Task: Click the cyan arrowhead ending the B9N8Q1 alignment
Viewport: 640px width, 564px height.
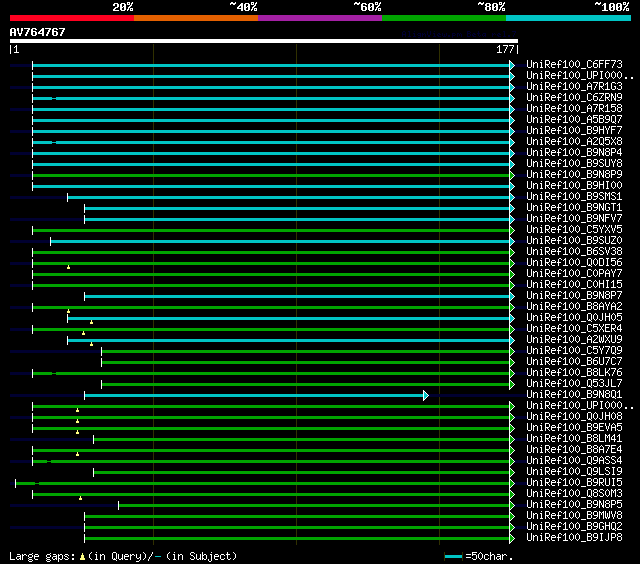Action: [426, 395]
